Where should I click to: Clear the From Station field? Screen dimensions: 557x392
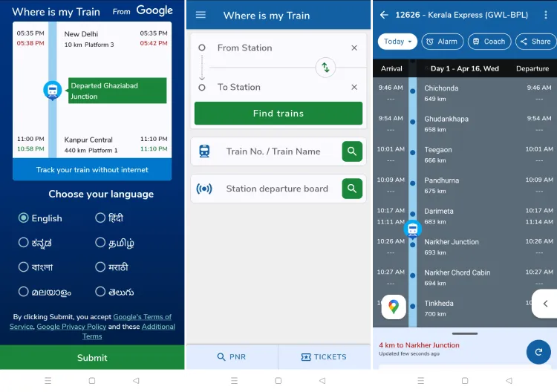coord(354,48)
